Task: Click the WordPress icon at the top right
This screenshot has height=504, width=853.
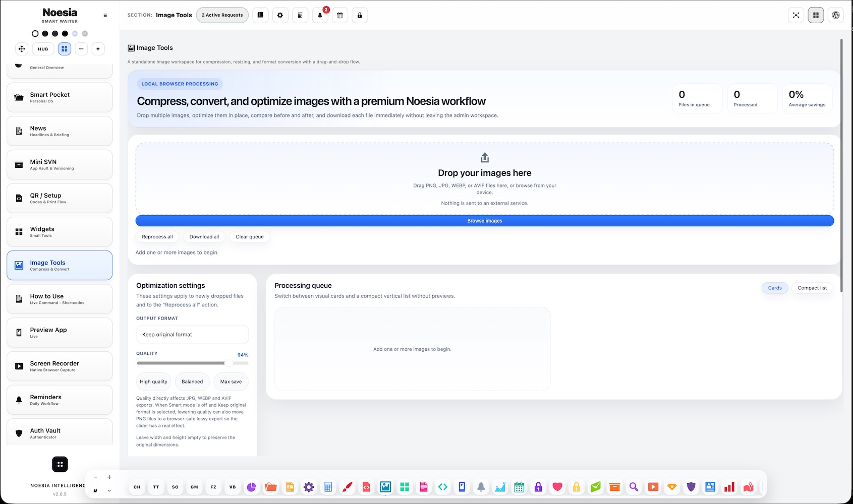Action: coord(836,15)
